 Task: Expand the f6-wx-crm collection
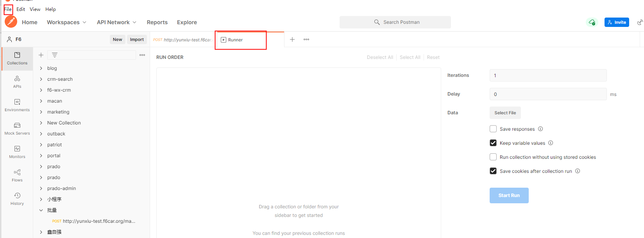41,90
